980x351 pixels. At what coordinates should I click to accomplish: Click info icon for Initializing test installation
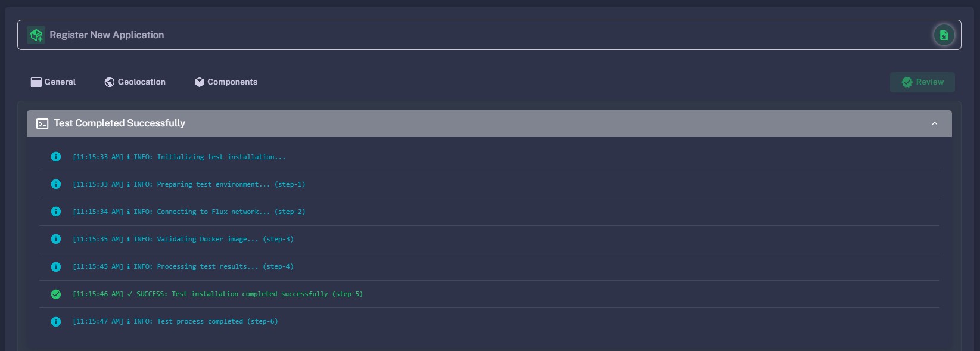[56, 157]
